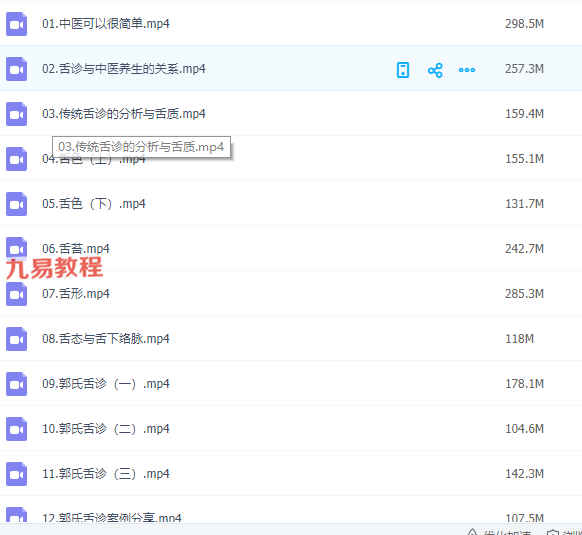Viewport: 582px width, 535px height.
Task: Click video icon of 08.舌态与舌下络脉.mp4
Action: click(x=16, y=339)
